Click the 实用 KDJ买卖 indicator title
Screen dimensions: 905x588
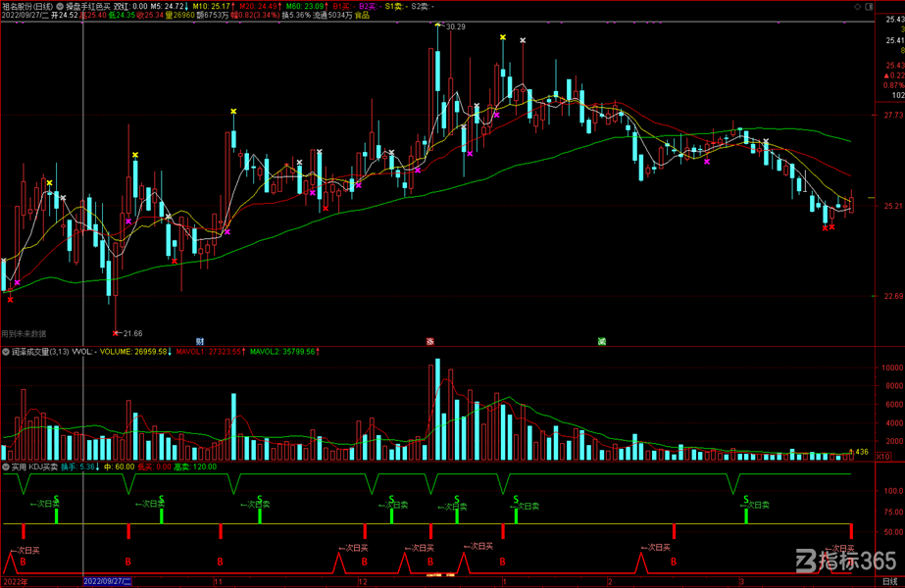tap(34, 466)
